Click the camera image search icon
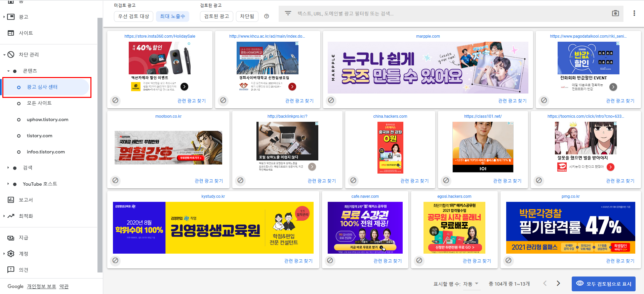 pyautogui.click(x=615, y=13)
